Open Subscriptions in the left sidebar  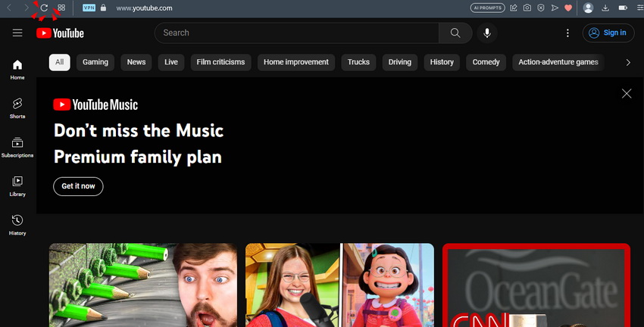[17, 148]
